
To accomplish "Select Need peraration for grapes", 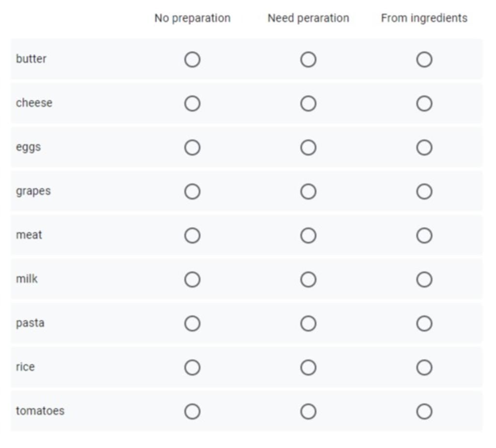I will pyautogui.click(x=309, y=191).
